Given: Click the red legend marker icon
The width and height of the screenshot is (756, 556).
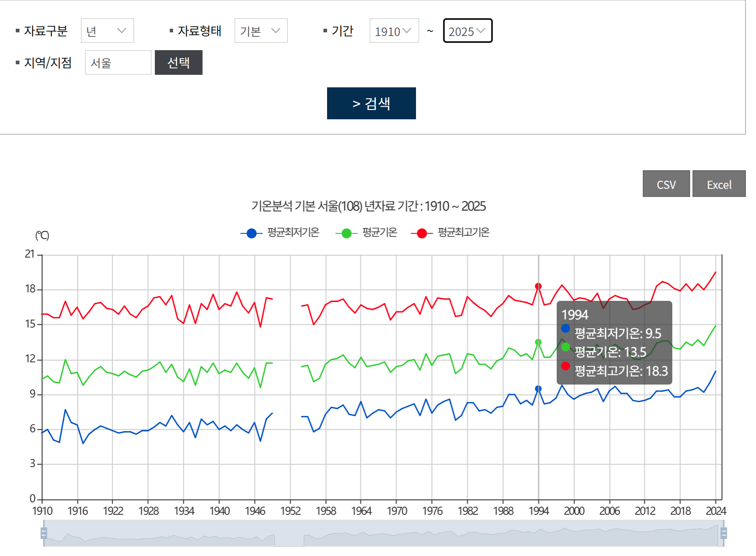Looking at the screenshot, I should pyautogui.click(x=422, y=233).
